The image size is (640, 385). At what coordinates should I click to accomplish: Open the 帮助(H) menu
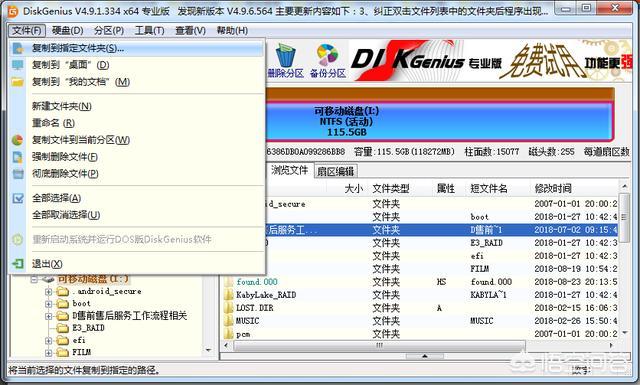pyautogui.click(x=232, y=31)
